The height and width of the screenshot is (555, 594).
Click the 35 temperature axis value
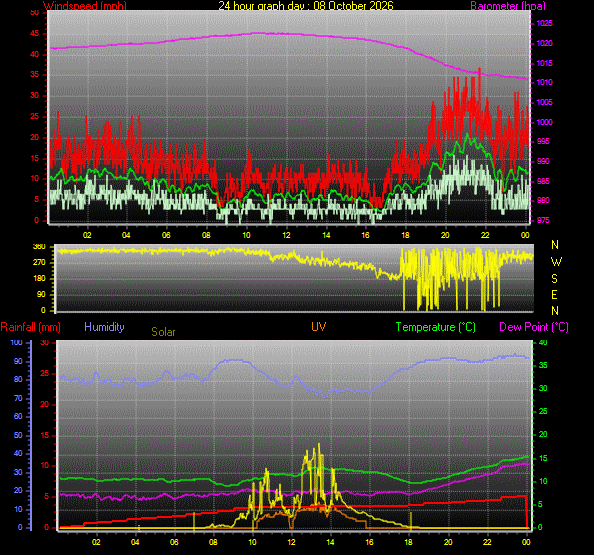point(543,366)
